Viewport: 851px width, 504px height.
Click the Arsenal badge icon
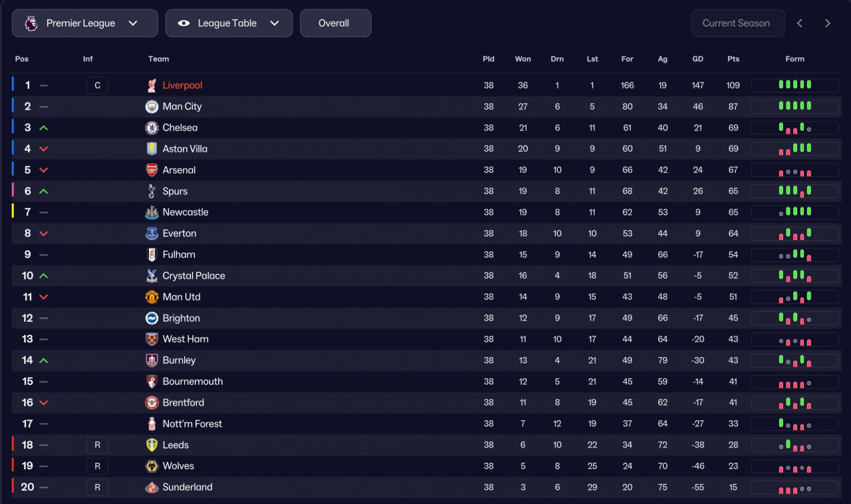pos(152,170)
